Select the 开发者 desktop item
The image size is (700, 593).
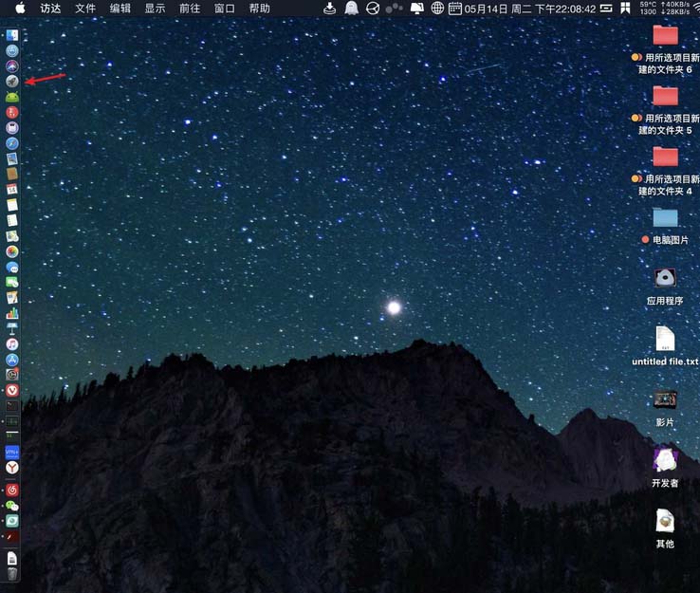[x=665, y=469]
